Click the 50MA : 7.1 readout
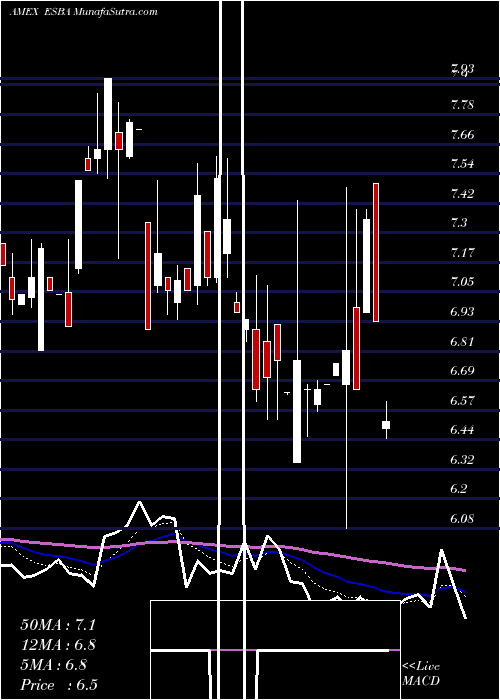 (x=58, y=625)
